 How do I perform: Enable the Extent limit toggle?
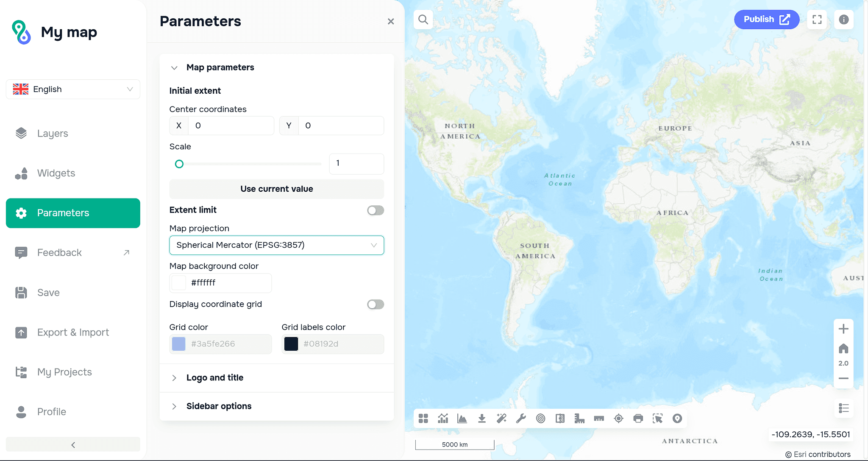tap(375, 210)
